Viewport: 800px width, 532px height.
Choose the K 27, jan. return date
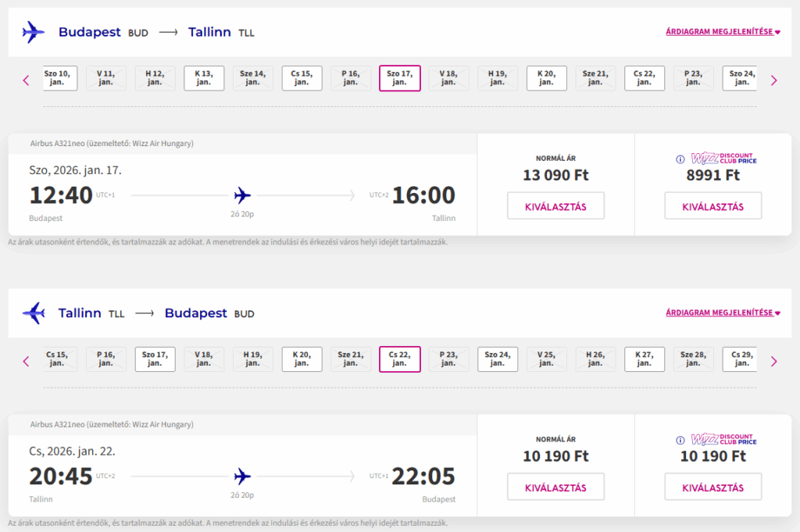(x=644, y=359)
